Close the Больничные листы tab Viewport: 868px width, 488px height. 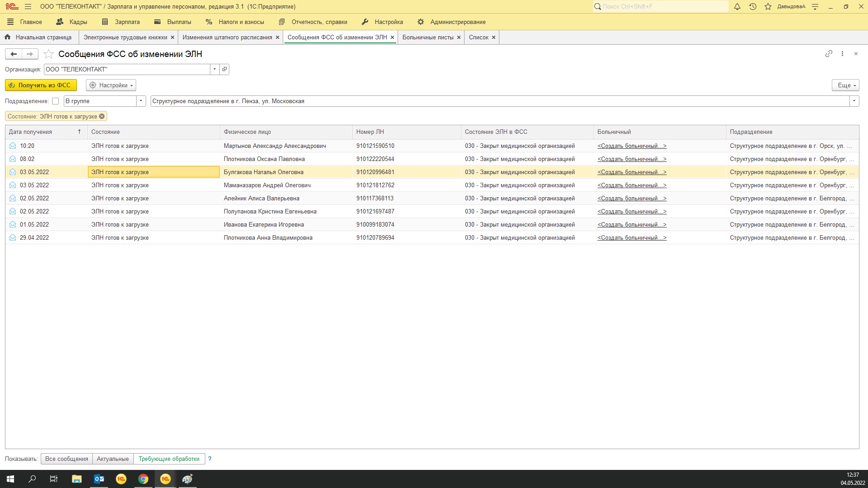coord(459,38)
